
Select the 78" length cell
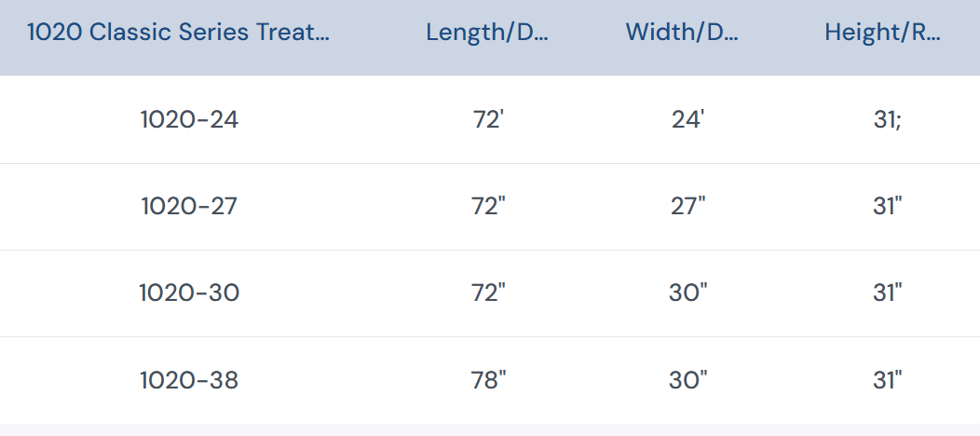click(488, 380)
